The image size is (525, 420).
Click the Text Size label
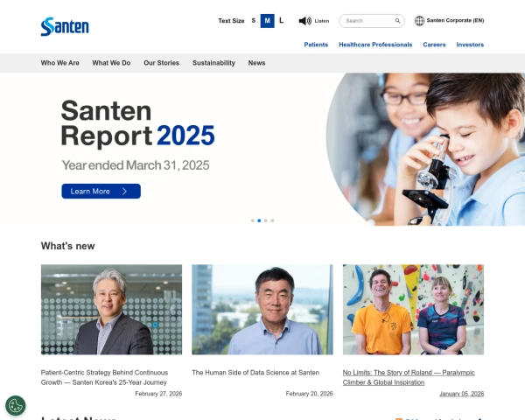231,21
